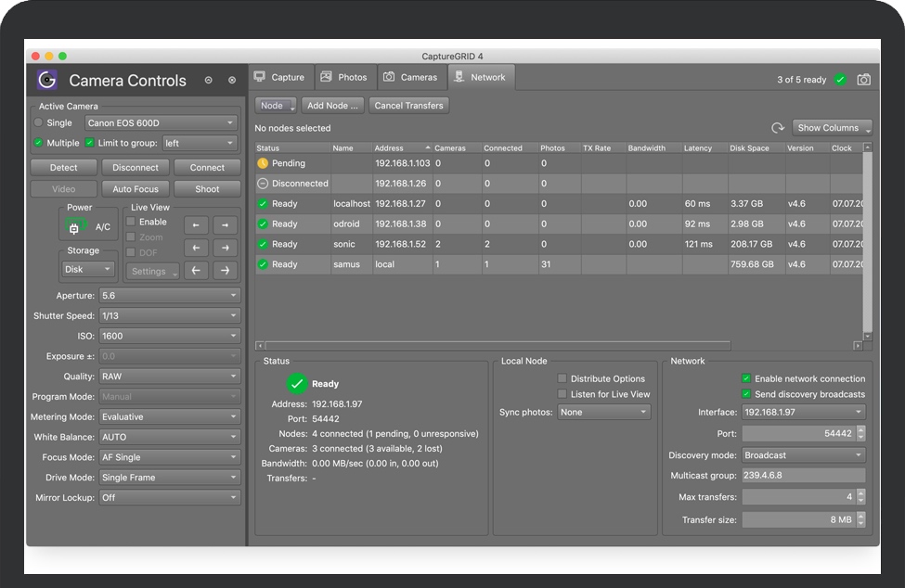Screen dimensions: 905x588
Task: Click the camera icon at top right
Action: tap(863, 80)
